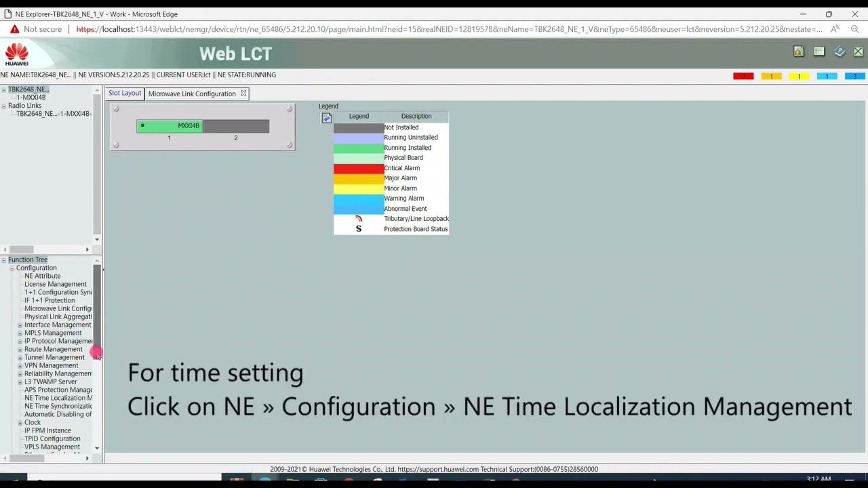Image resolution: width=868 pixels, height=488 pixels.
Task: Open IP FPM Instance
Action: pyautogui.click(x=47, y=430)
